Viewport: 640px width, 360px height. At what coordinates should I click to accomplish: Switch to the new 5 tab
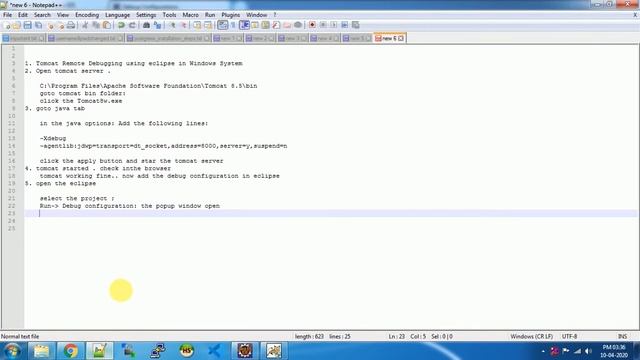[357, 38]
